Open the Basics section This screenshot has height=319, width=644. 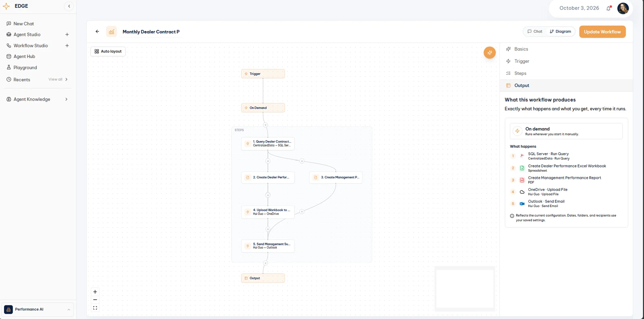click(x=566, y=49)
